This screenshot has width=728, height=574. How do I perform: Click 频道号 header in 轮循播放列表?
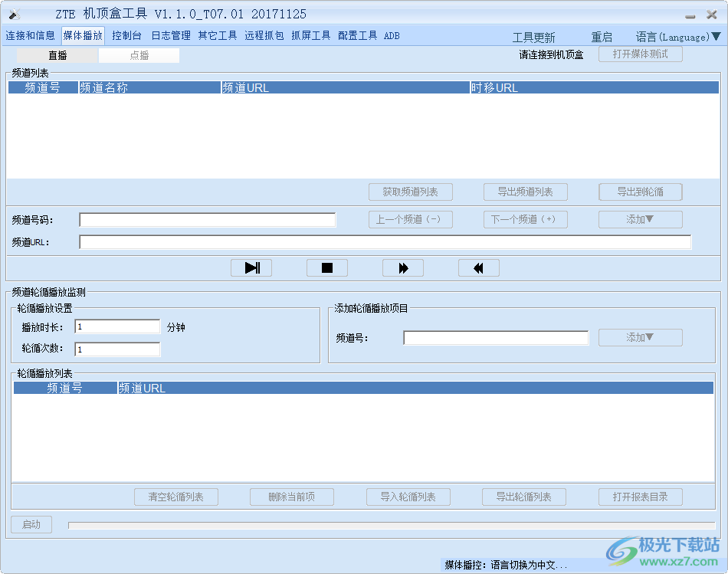65,388
